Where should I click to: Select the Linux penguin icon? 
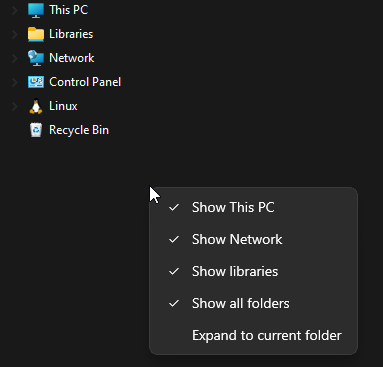click(36, 106)
